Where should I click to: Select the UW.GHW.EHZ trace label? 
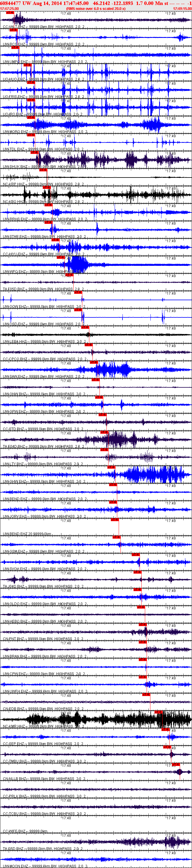point(45,482)
